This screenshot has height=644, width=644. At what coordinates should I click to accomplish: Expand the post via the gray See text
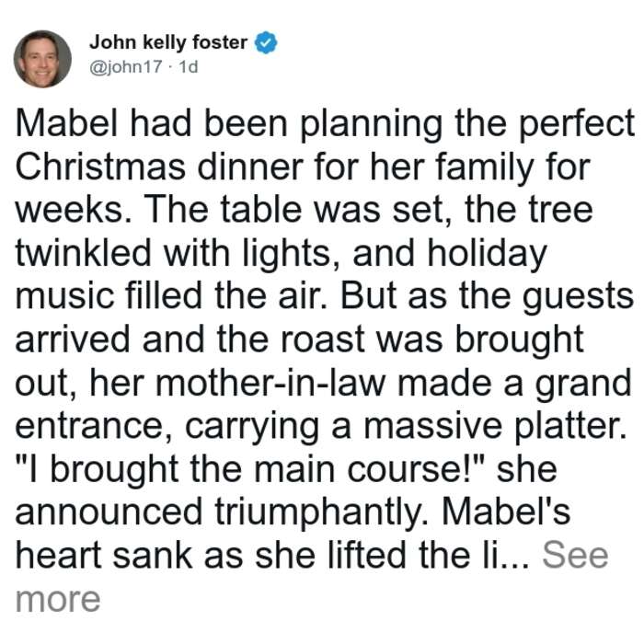tap(575, 555)
